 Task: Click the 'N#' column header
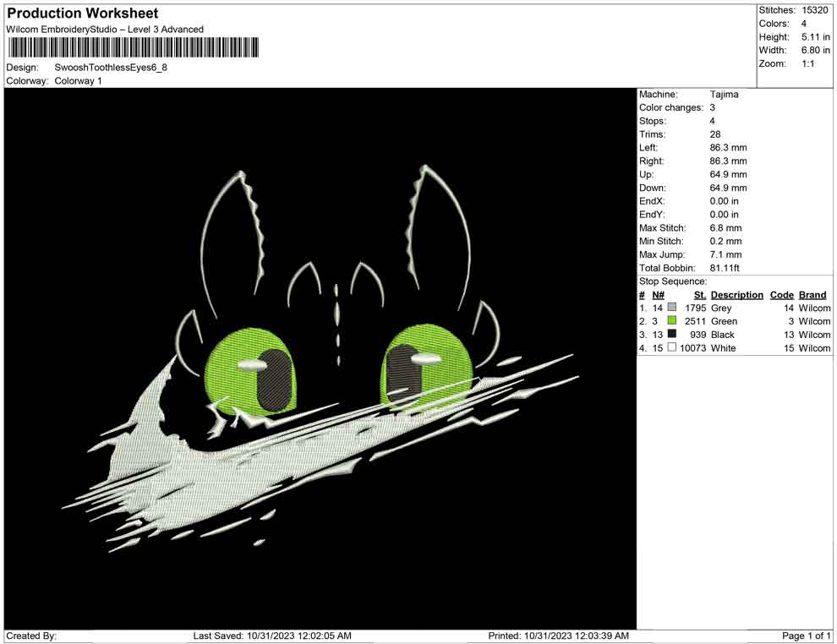pyautogui.click(x=658, y=295)
